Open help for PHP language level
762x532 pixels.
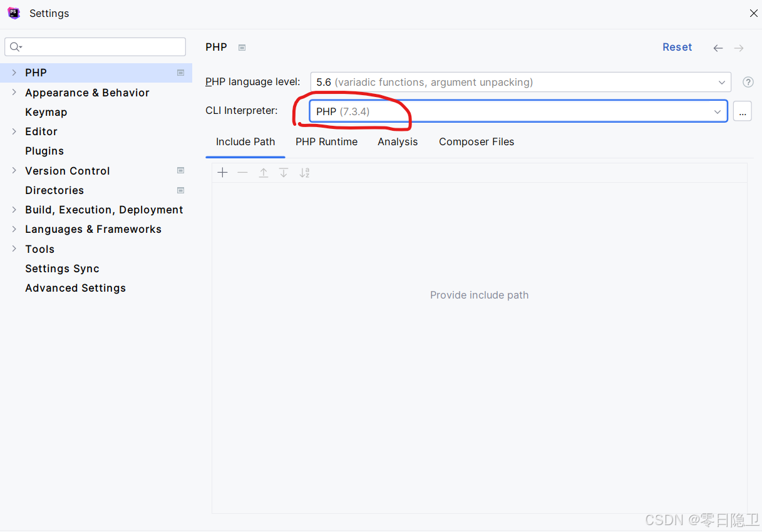point(748,82)
